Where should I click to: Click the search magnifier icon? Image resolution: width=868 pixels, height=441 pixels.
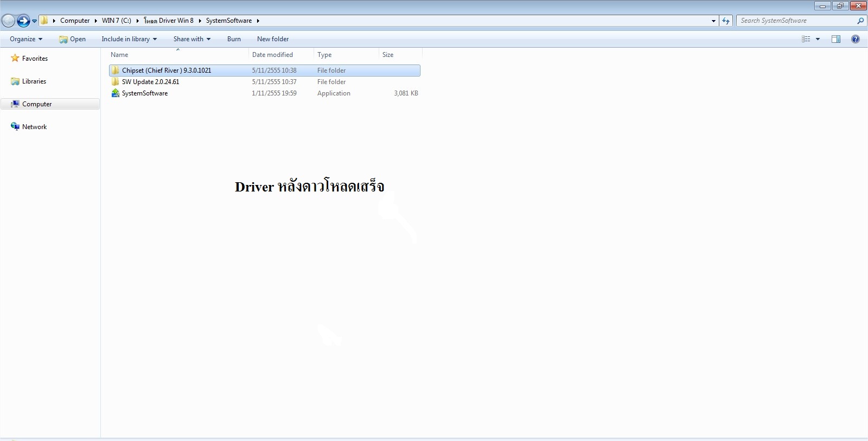[x=860, y=21]
